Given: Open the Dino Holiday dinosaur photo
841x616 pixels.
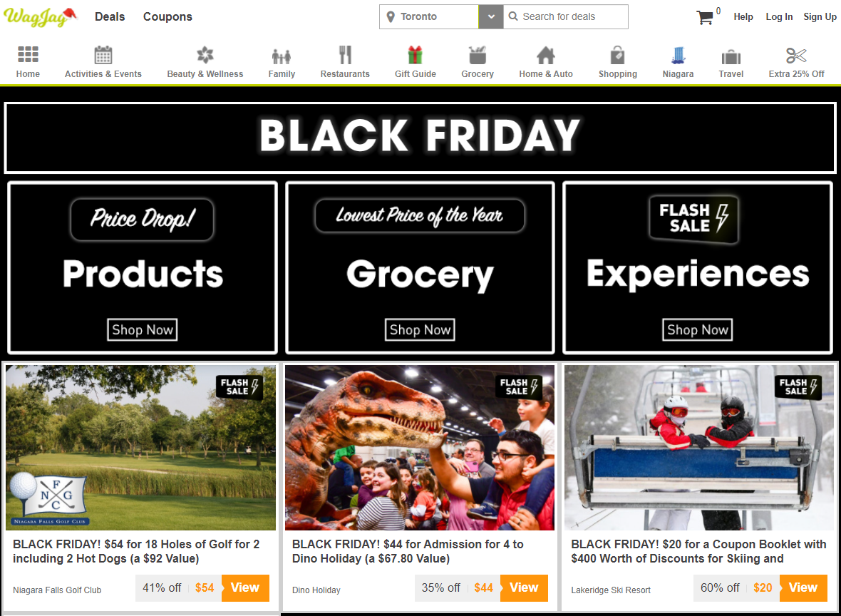Looking at the screenshot, I should point(419,448).
